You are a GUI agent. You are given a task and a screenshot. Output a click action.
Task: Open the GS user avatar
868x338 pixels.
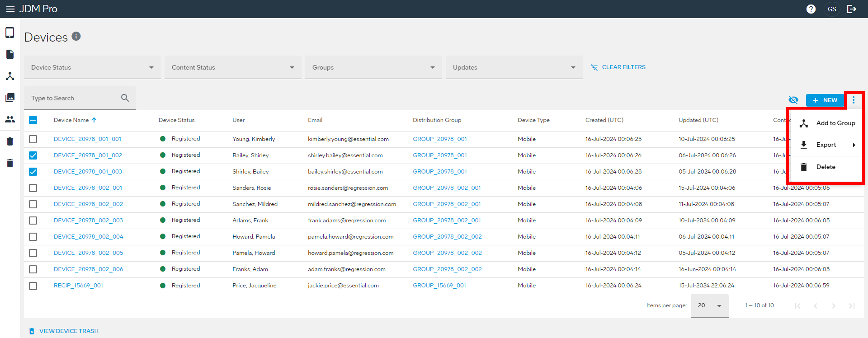pos(832,9)
